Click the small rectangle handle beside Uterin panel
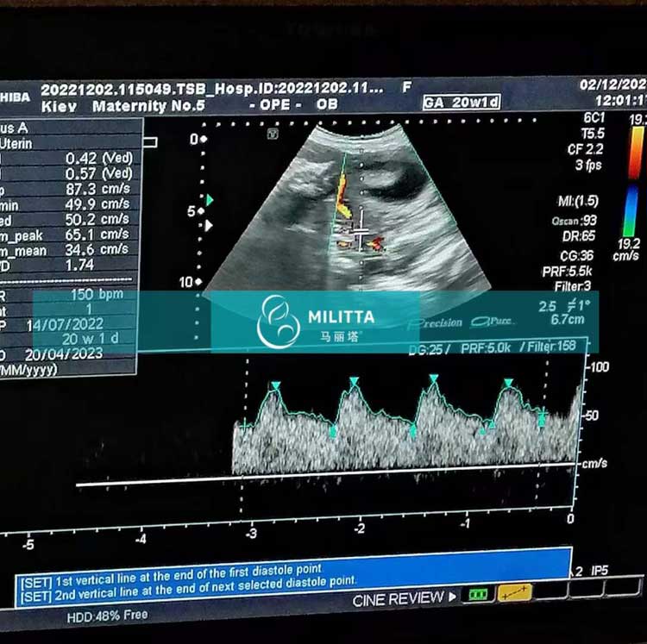 pyautogui.click(x=150, y=142)
